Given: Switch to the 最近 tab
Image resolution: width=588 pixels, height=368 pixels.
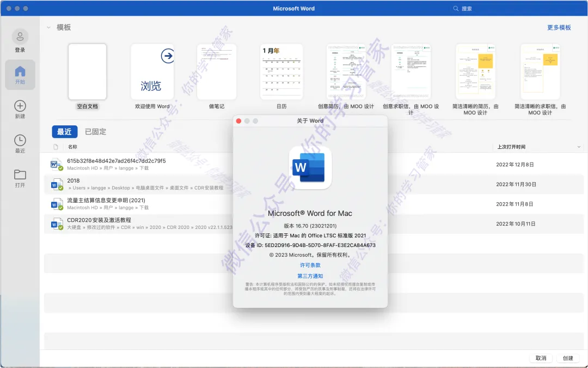Looking at the screenshot, I should (x=64, y=132).
